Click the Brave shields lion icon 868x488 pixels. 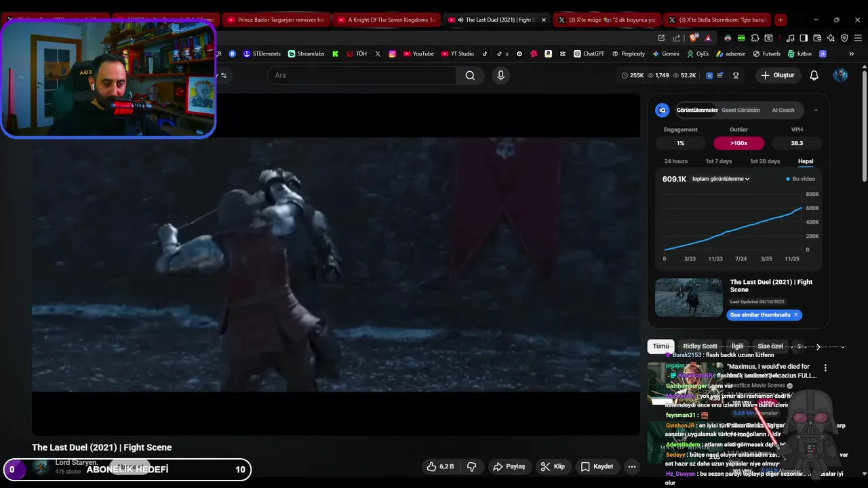pos(693,38)
